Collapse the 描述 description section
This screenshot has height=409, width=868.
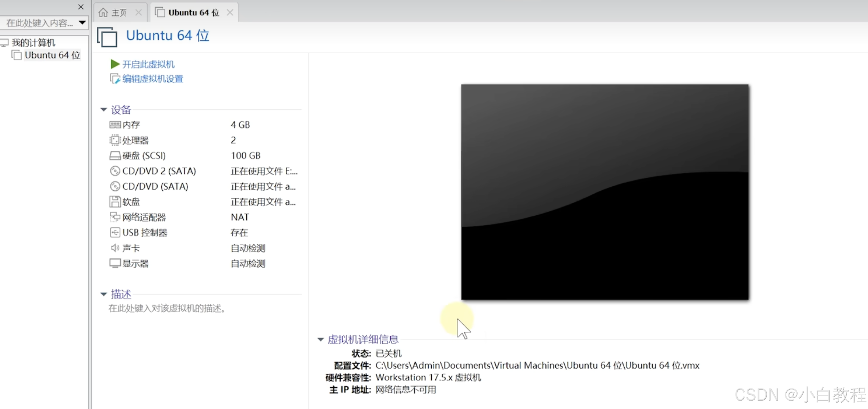coord(104,294)
